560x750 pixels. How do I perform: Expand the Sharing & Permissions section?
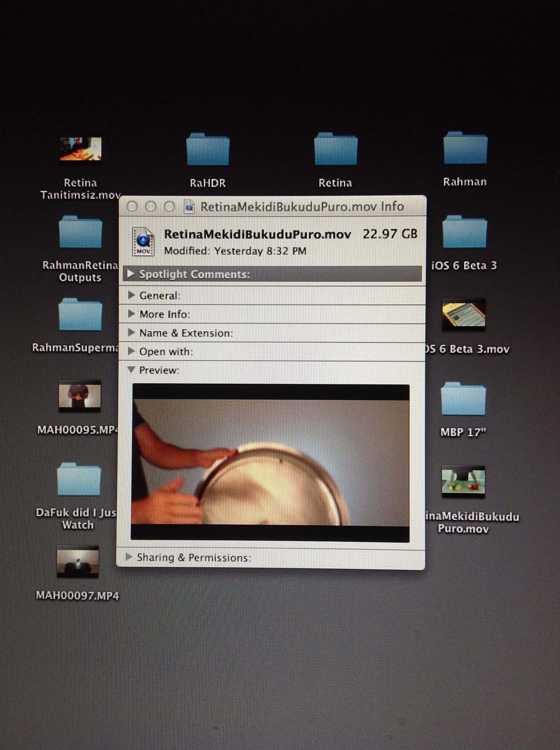pos(129,557)
